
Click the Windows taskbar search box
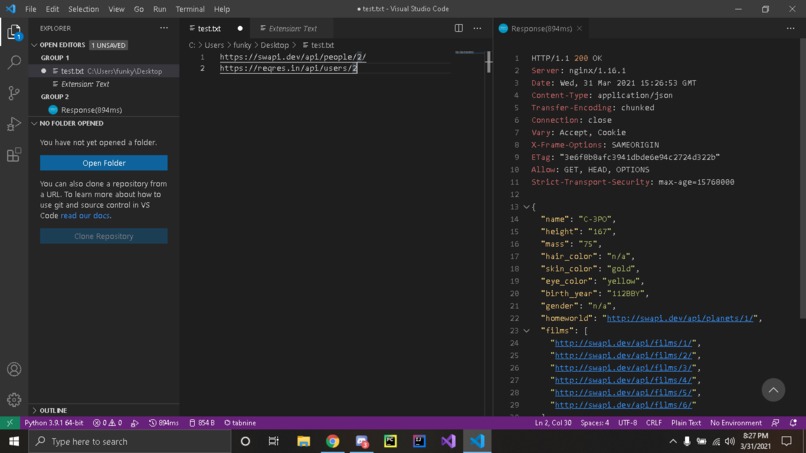coord(130,441)
